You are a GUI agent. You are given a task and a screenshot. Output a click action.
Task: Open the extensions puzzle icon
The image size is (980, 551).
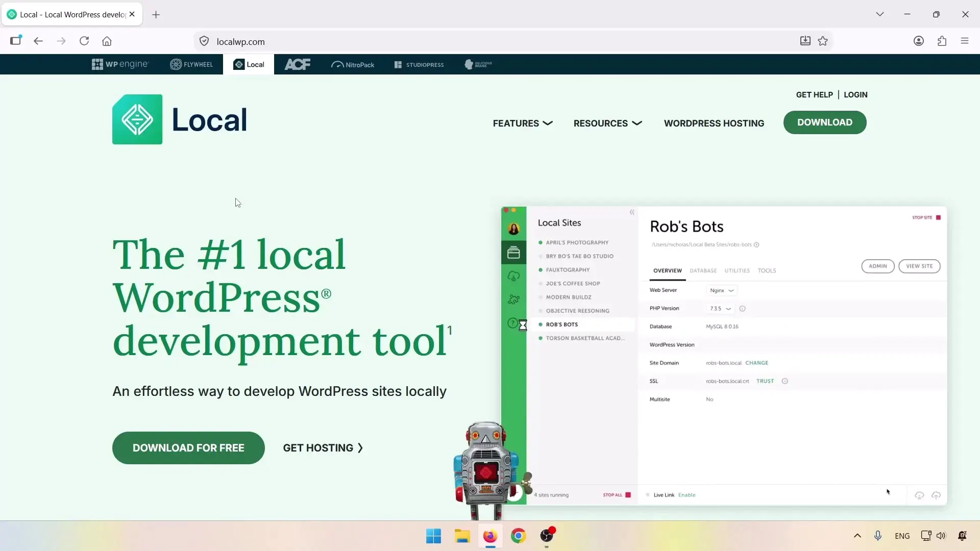[942, 41]
